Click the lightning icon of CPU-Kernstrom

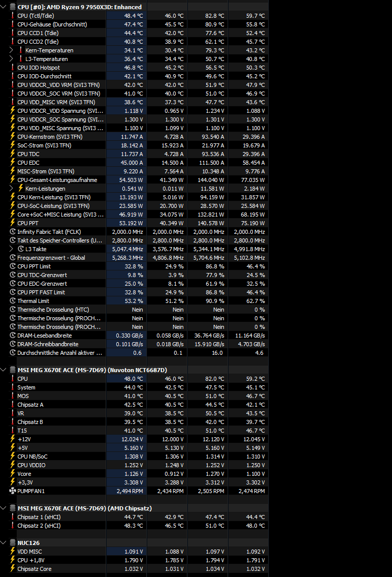13,137
